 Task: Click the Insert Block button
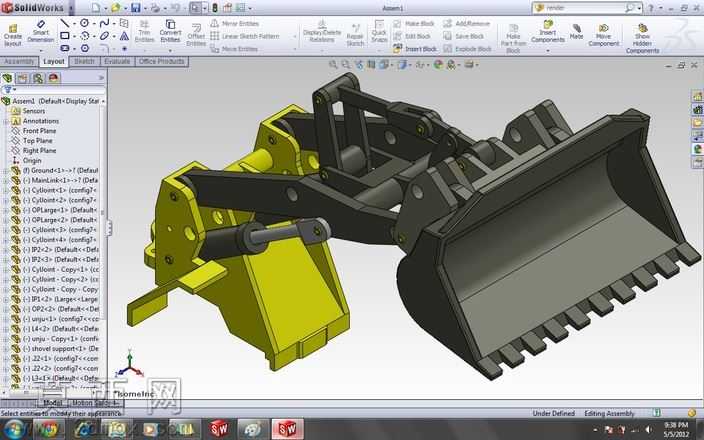tap(415, 48)
